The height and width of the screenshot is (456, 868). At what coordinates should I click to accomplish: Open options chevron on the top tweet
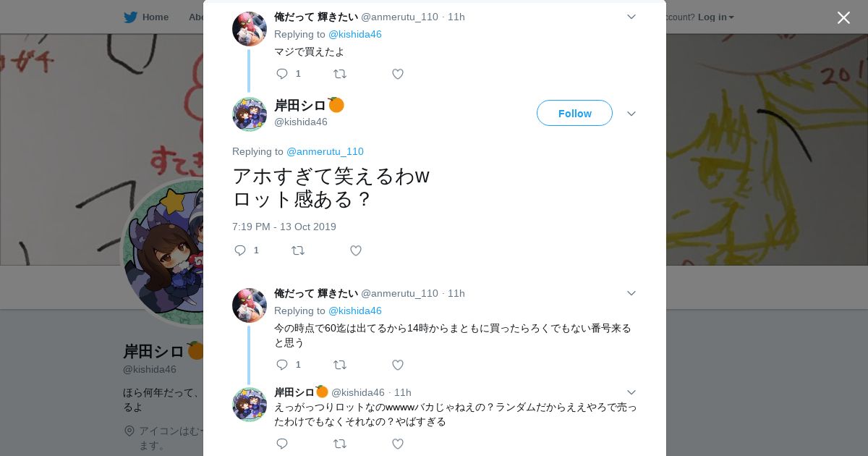tap(631, 17)
